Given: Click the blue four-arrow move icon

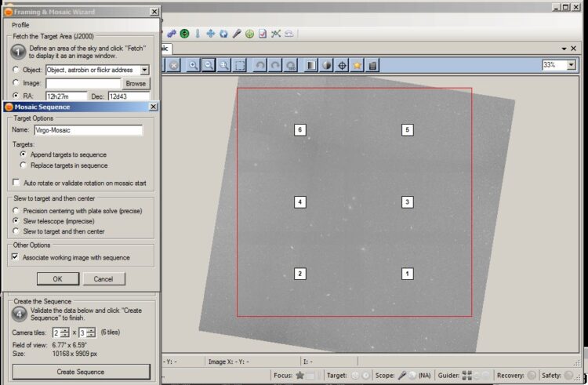Looking at the screenshot, I should (x=210, y=34).
